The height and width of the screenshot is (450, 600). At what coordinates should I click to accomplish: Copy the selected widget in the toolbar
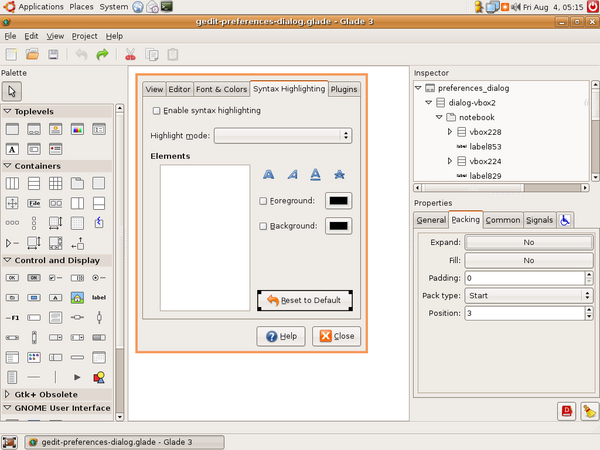(x=152, y=54)
